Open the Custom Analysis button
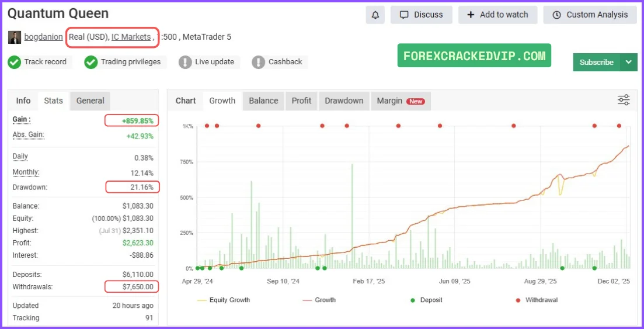 coord(590,15)
